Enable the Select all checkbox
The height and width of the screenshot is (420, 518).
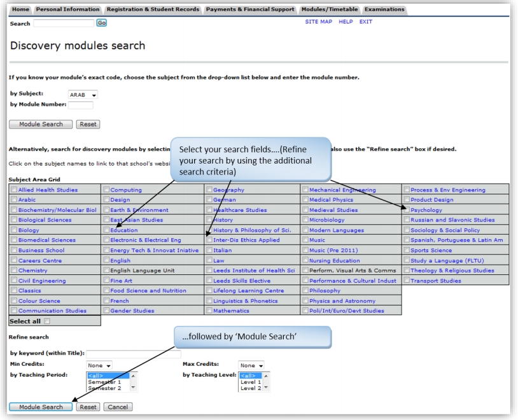[47, 321]
